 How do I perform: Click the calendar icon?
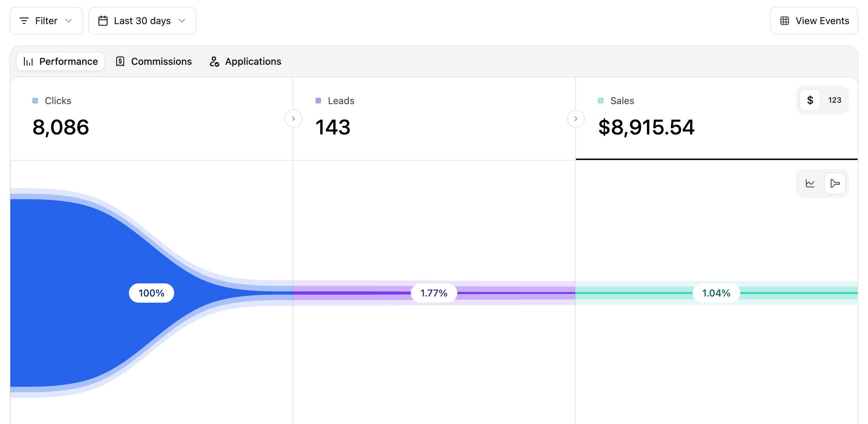(103, 21)
